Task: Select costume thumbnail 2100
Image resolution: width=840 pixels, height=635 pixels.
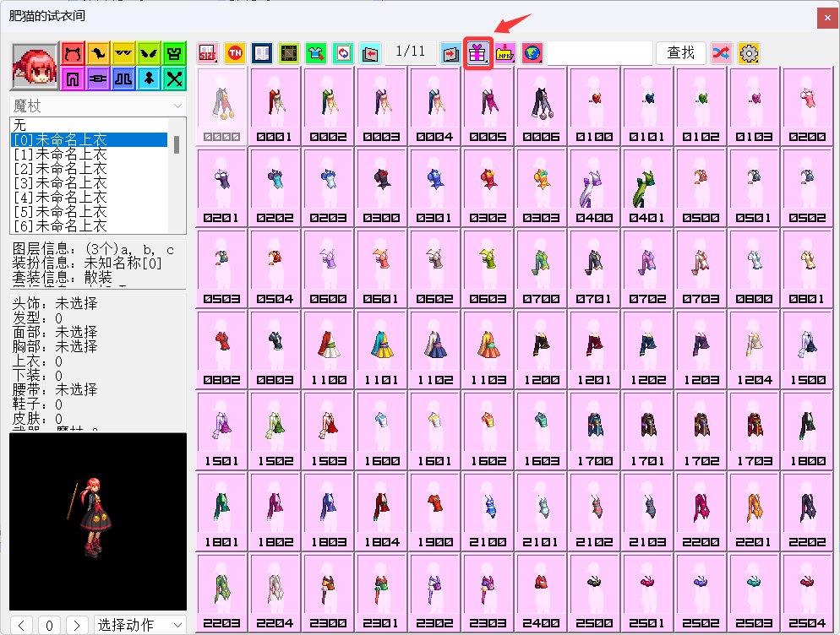Action: (488, 512)
